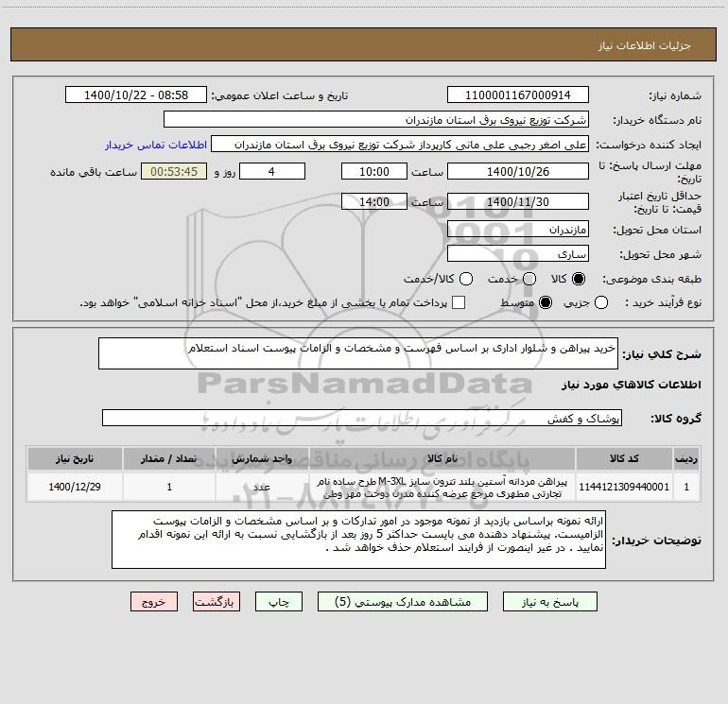Screen dimensions: 728x704
Task: Click the announcement date field 1400/10/22 - 08:58
Action: point(136,95)
